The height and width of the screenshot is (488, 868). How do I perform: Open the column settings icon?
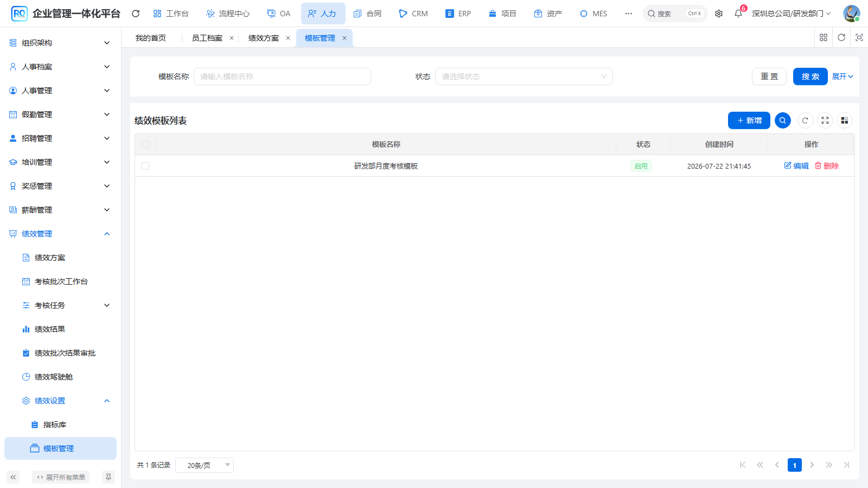[x=845, y=120]
